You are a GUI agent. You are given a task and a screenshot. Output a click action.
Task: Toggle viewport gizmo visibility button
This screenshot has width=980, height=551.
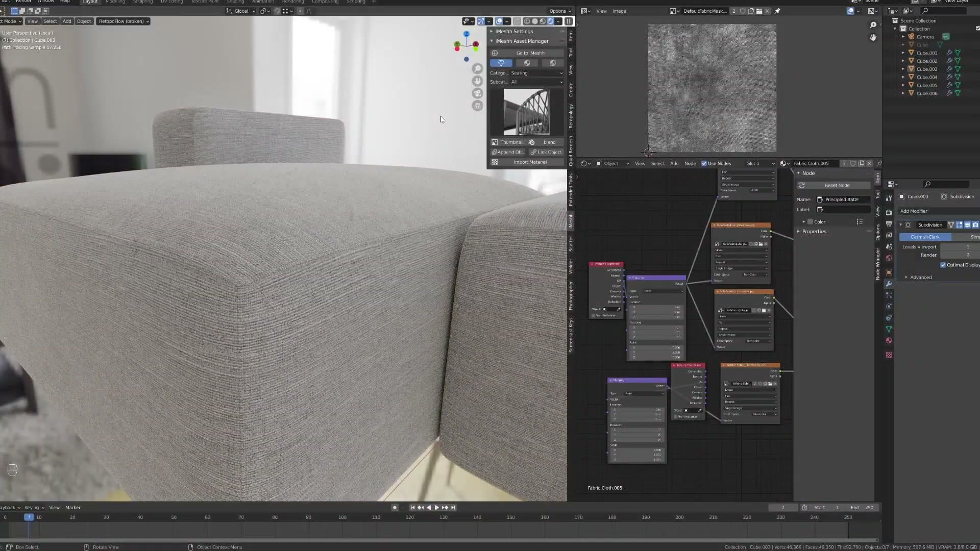tap(481, 21)
